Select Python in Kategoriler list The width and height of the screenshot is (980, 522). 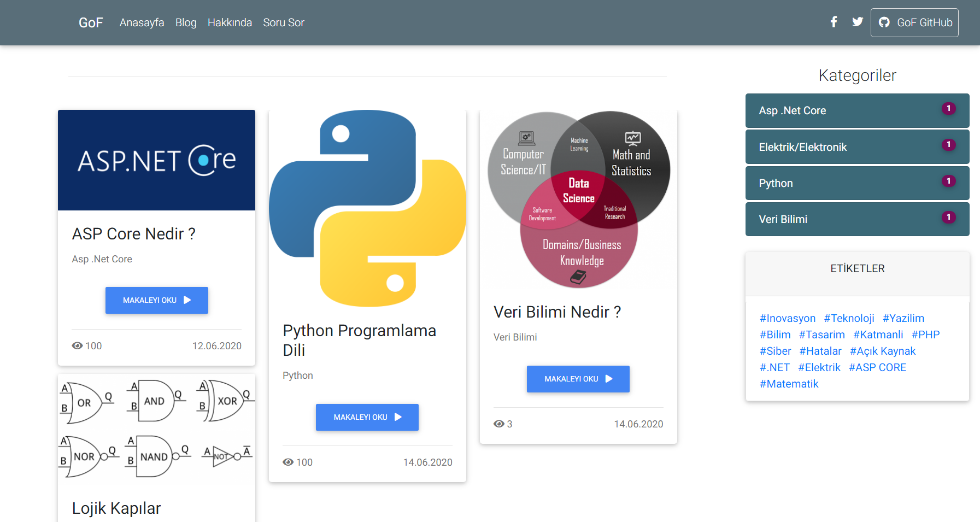(x=857, y=183)
